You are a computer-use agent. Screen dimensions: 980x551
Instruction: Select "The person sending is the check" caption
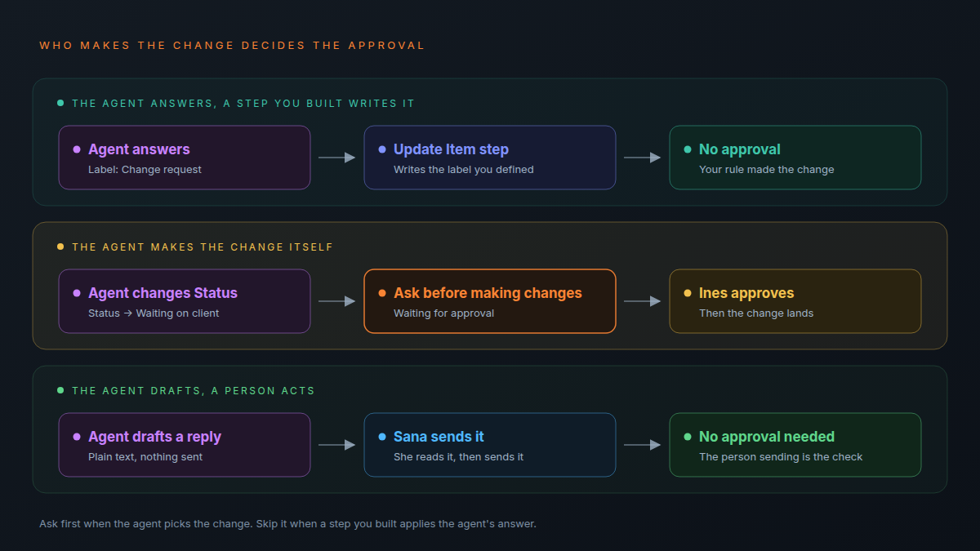click(x=782, y=457)
